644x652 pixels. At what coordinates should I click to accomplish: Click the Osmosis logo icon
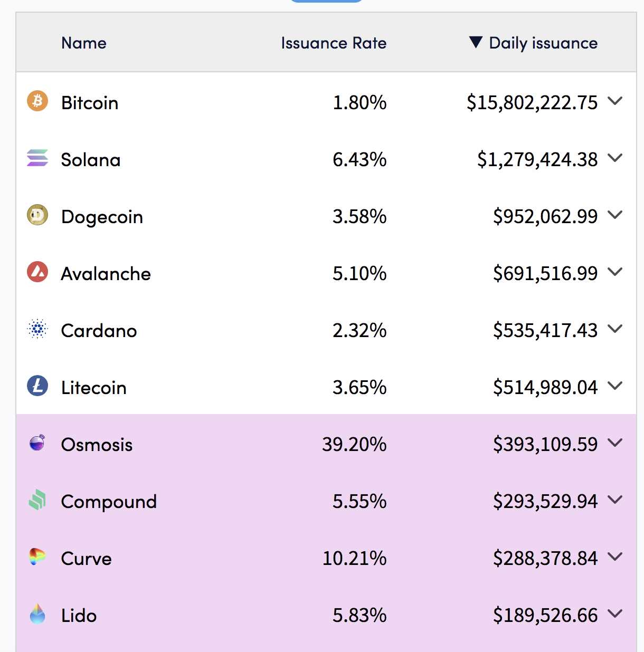point(37,443)
